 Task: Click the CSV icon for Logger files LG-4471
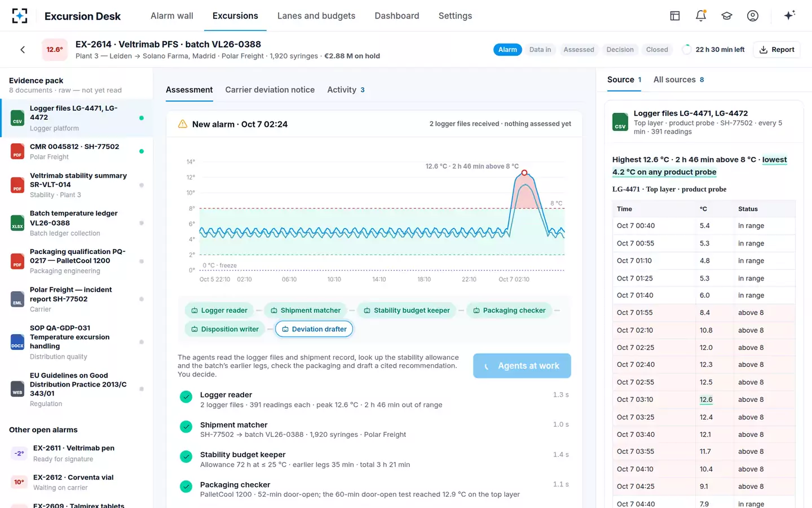pos(17,118)
